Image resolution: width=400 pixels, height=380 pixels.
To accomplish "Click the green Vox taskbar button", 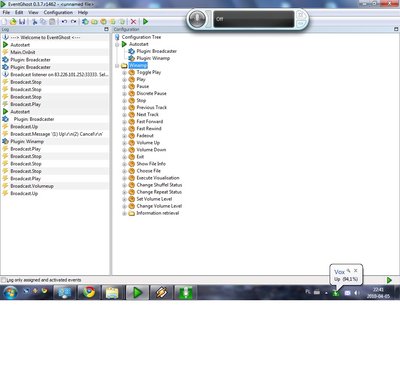I will coord(186,293).
